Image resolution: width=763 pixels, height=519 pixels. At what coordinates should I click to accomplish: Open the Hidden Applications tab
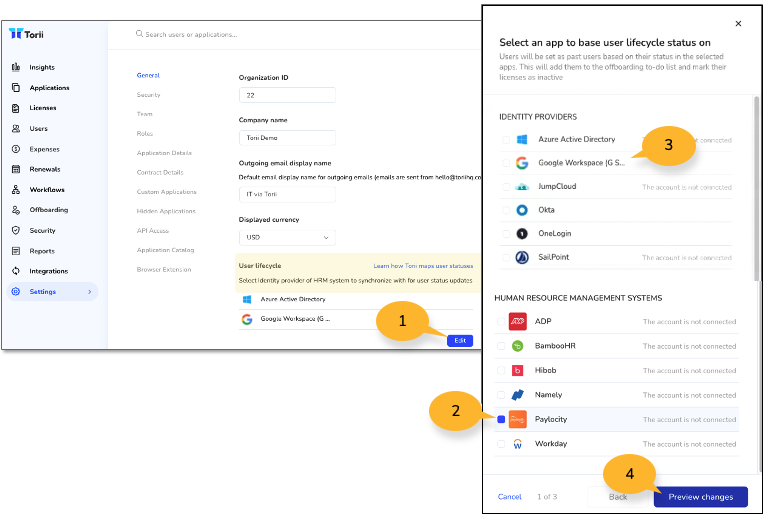166,211
